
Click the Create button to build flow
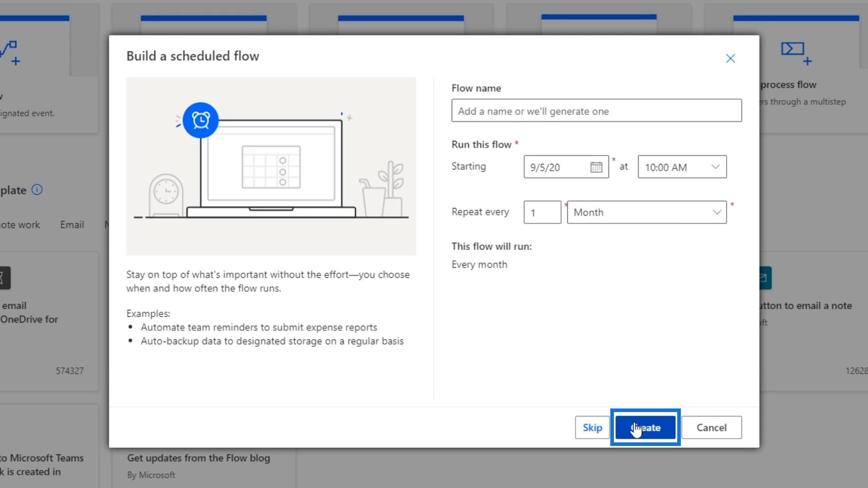(x=645, y=427)
